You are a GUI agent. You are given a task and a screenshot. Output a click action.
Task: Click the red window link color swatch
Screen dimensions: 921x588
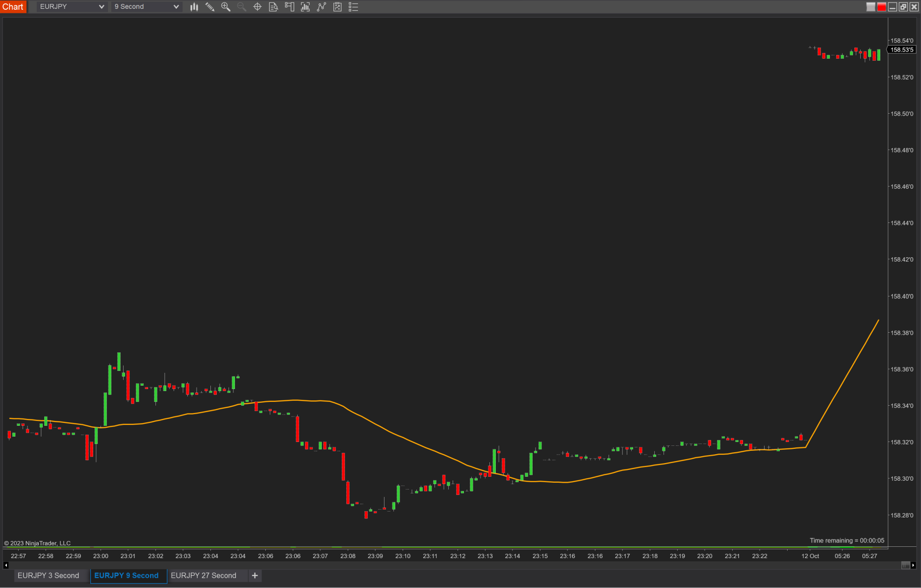click(881, 7)
